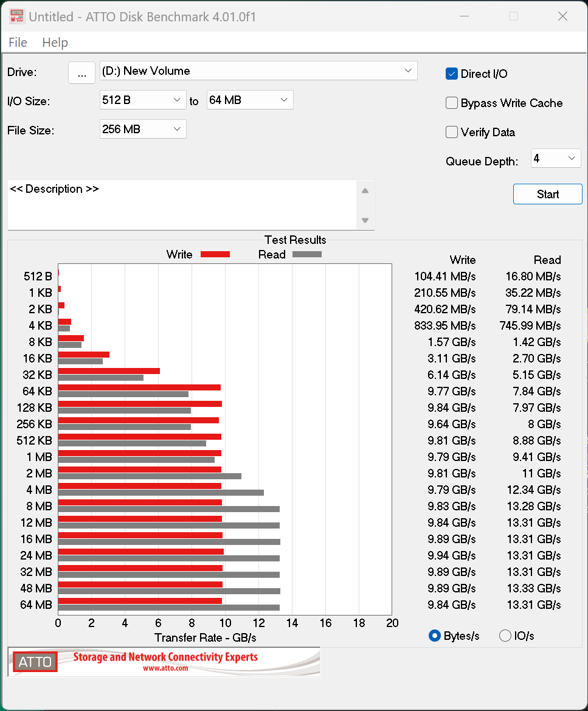588x711 pixels.
Task: Click the browse drive ellipsis button
Action: pyautogui.click(x=81, y=72)
